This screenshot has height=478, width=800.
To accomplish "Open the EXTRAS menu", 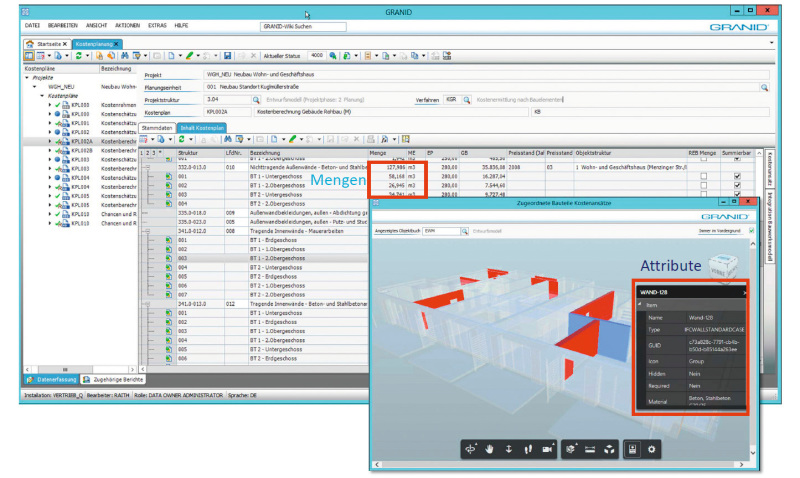I will (157, 26).
